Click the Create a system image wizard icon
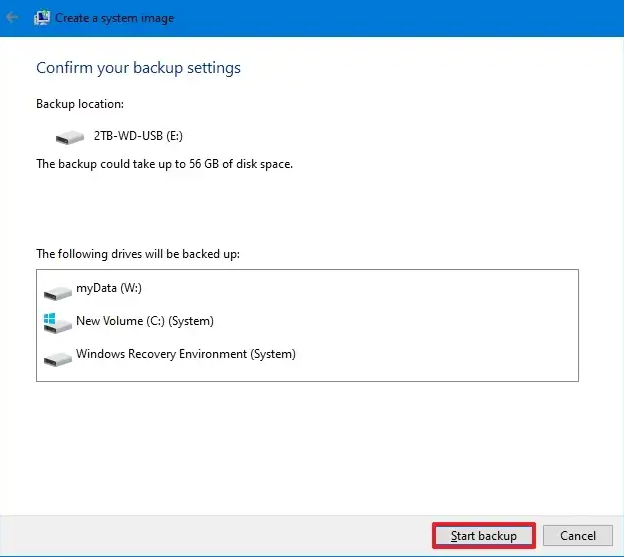The width and height of the screenshot is (624, 557). pyautogui.click(x=42, y=18)
